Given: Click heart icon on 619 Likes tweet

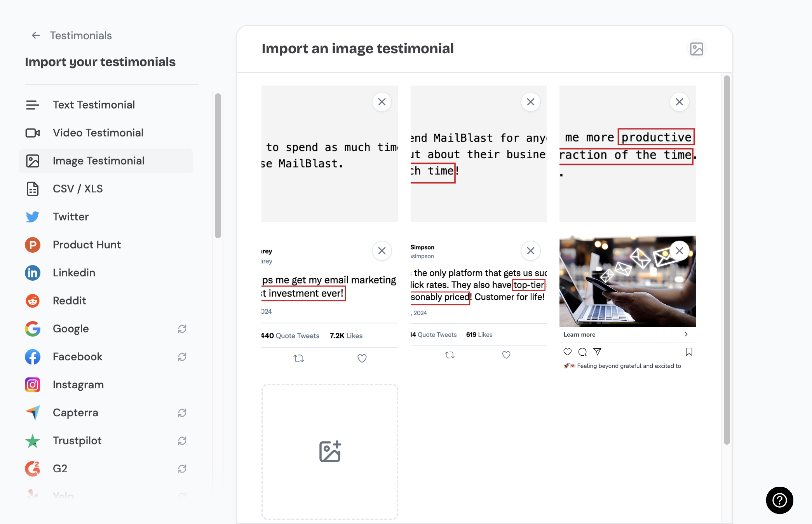Looking at the screenshot, I should click(x=506, y=355).
